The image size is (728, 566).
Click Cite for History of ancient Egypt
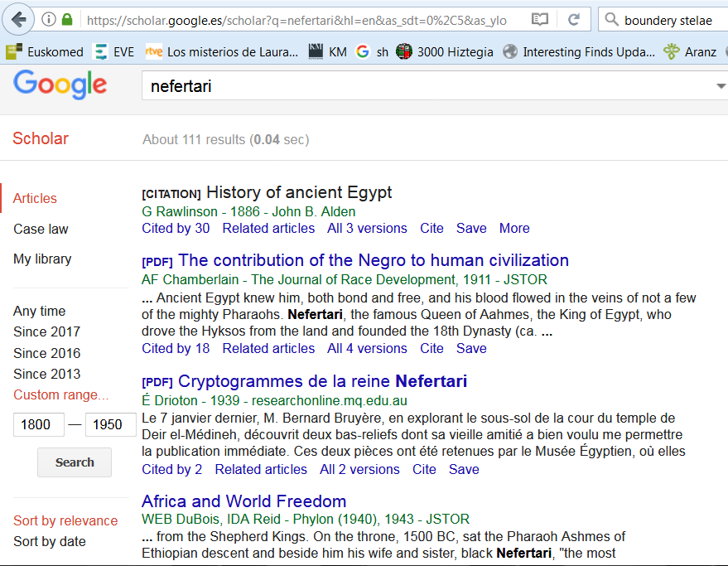tap(431, 228)
